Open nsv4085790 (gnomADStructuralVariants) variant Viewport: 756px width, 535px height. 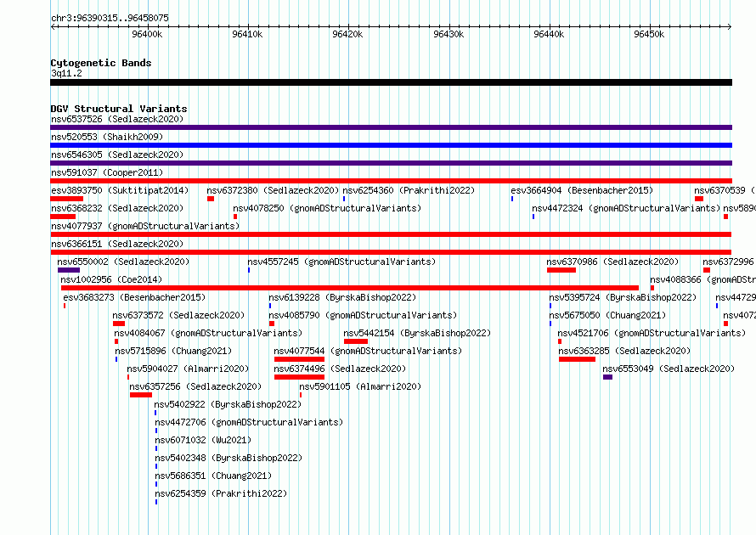pos(363,315)
